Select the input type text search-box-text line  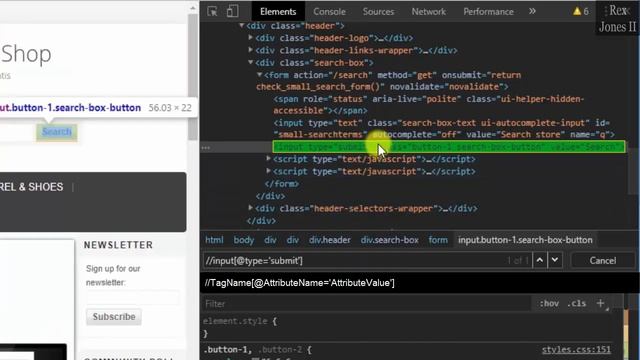444,129
